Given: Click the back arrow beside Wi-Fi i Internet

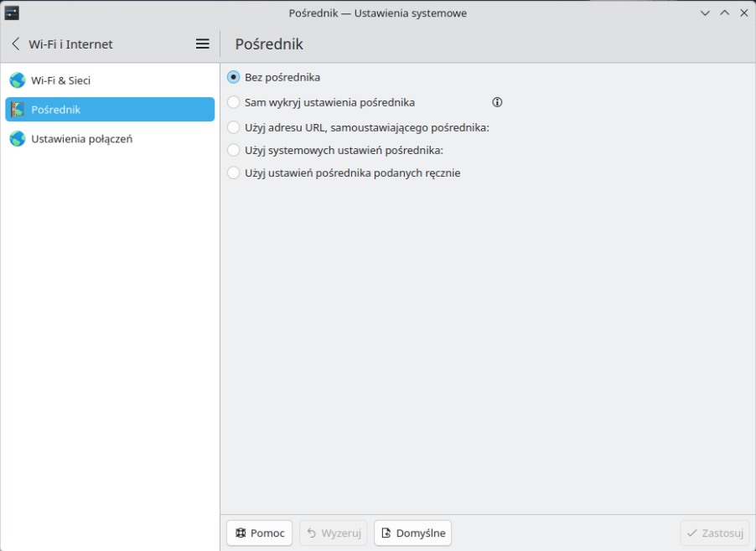Looking at the screenshot, I should coord(16,44).
